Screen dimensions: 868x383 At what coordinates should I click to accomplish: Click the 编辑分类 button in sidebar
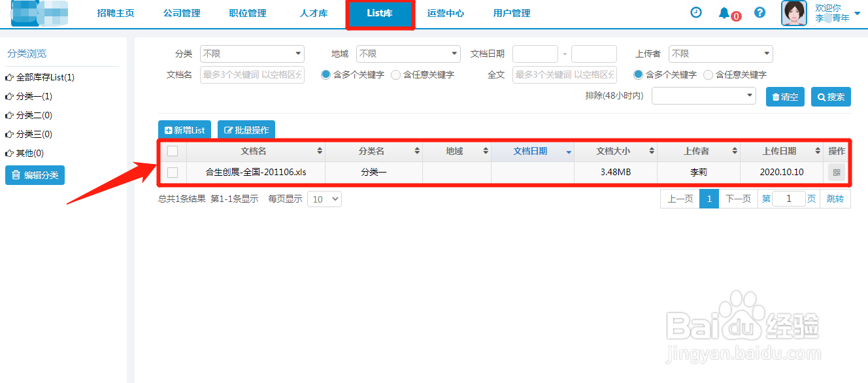tap(35, 175)
